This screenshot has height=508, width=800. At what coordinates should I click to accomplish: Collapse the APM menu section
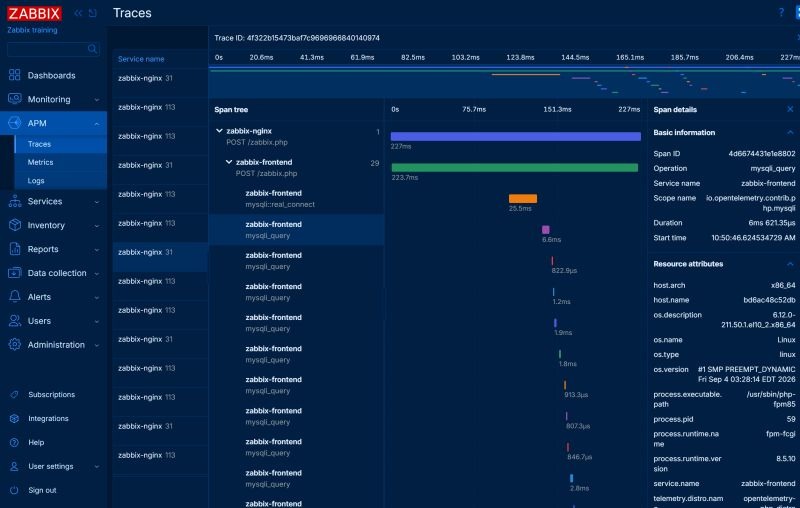(97, 123)
